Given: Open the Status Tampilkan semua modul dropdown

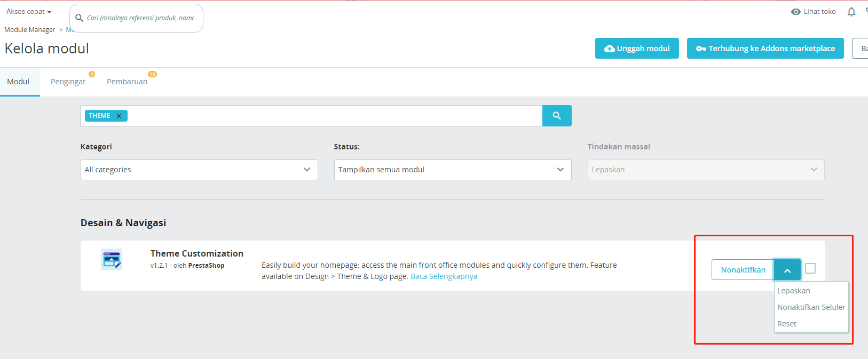Looking at the screenshot, I should click(453, 170).
